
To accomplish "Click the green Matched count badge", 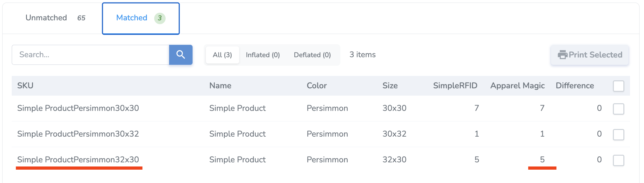I will [160, 18].
